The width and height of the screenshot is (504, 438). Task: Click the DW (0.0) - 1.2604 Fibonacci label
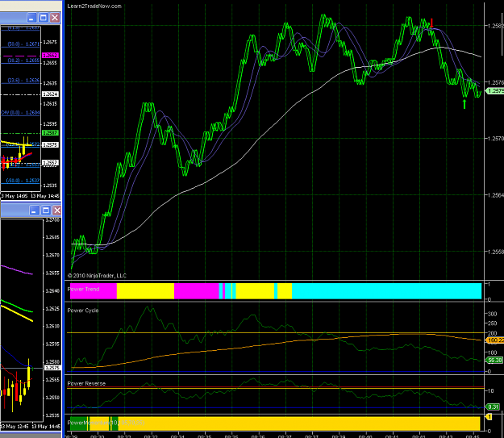pyautogui.click(x=21, y=113)
